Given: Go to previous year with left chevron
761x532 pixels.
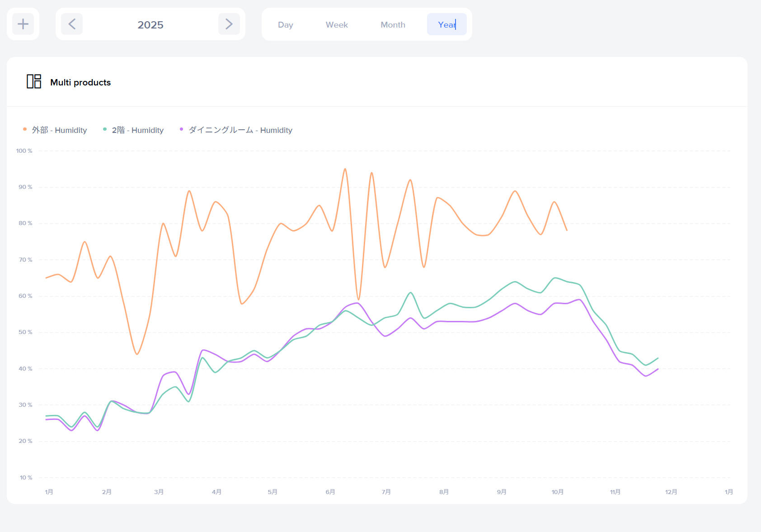Looking at the screenshot, I should (x=72, y=24).
